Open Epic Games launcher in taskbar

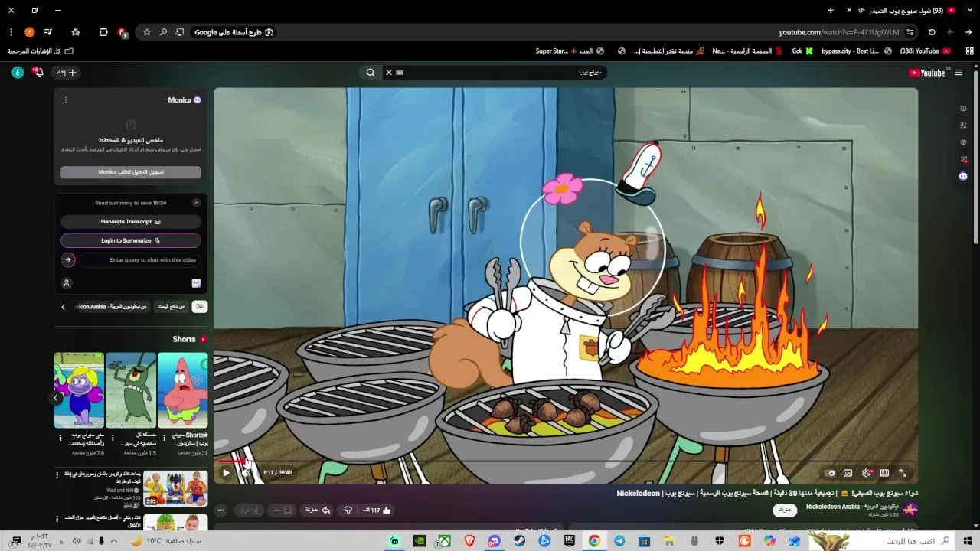click(x=569, y=541)
